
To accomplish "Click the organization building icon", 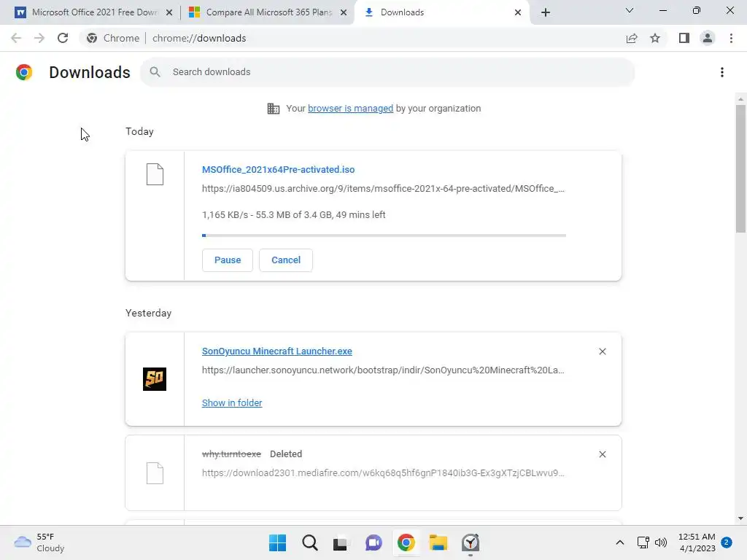I will pos(274,109).
